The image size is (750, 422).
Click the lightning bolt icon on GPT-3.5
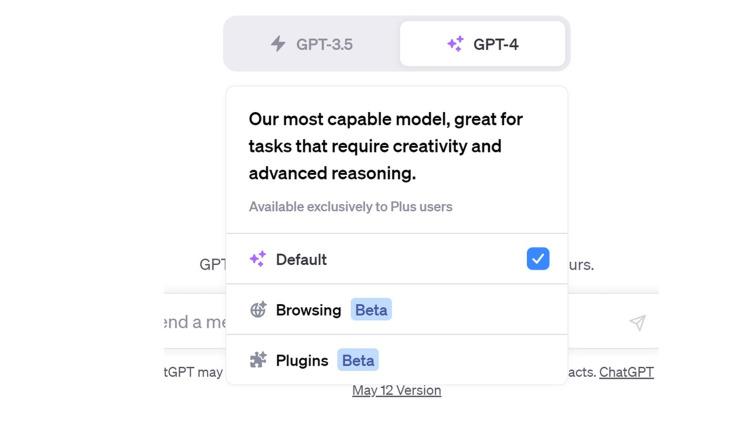[x=278, y=44]
